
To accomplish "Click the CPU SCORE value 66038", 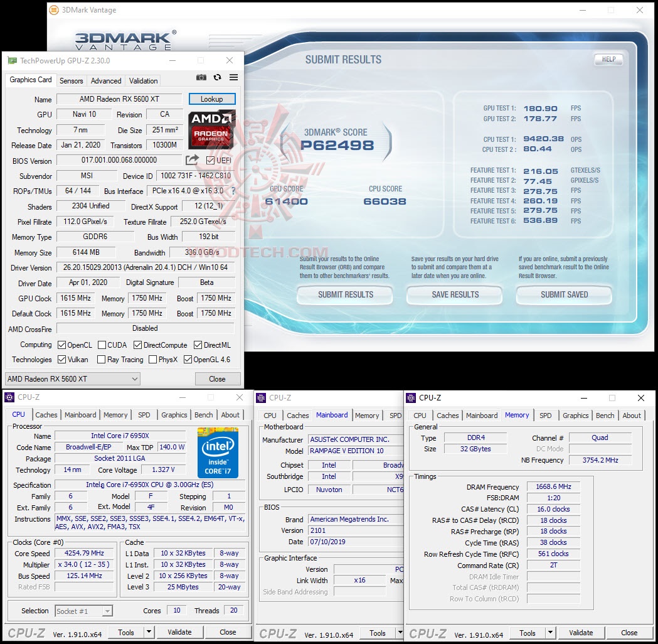I will click(x=385, y=201).
